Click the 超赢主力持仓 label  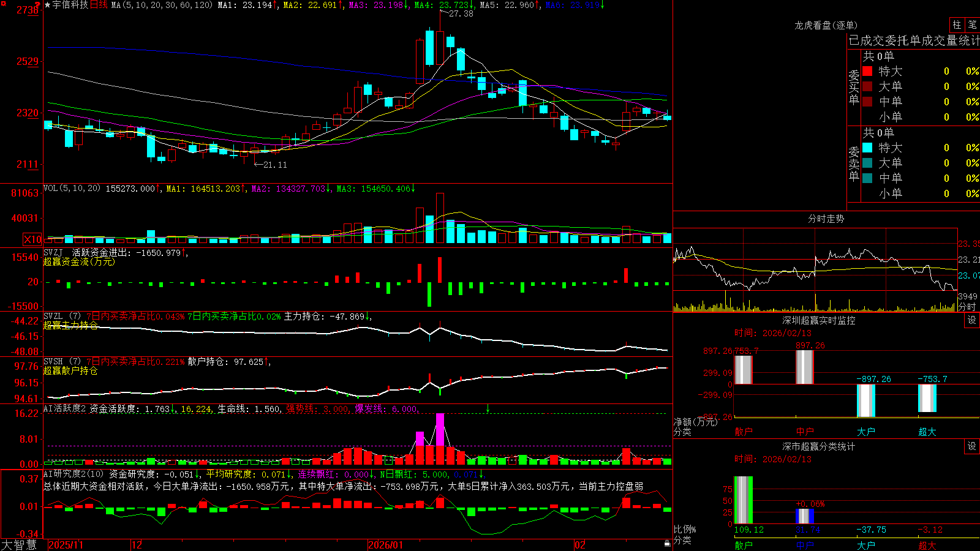point(70,325)
